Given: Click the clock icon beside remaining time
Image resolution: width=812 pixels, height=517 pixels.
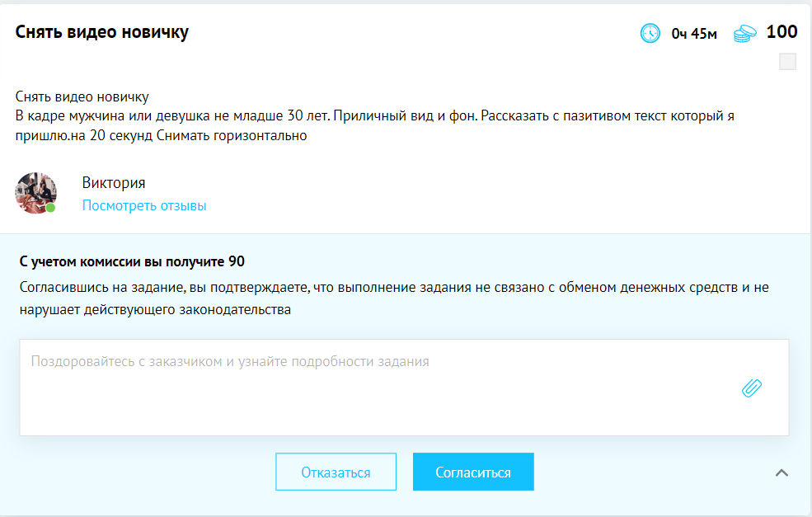Looking at the screenshot, I should [650, 33].
